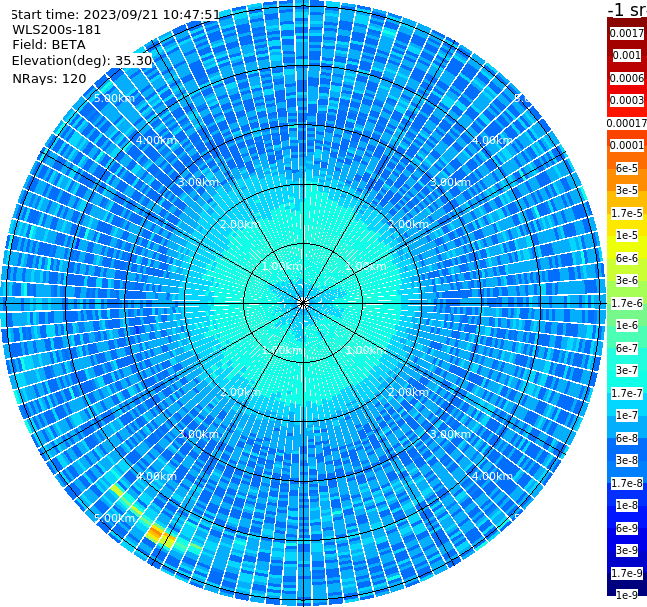Click the Field: BETA label
Image resolution: width=647 pixels, height=607 pixels.
pyautogui.click(x=49, y=45)
